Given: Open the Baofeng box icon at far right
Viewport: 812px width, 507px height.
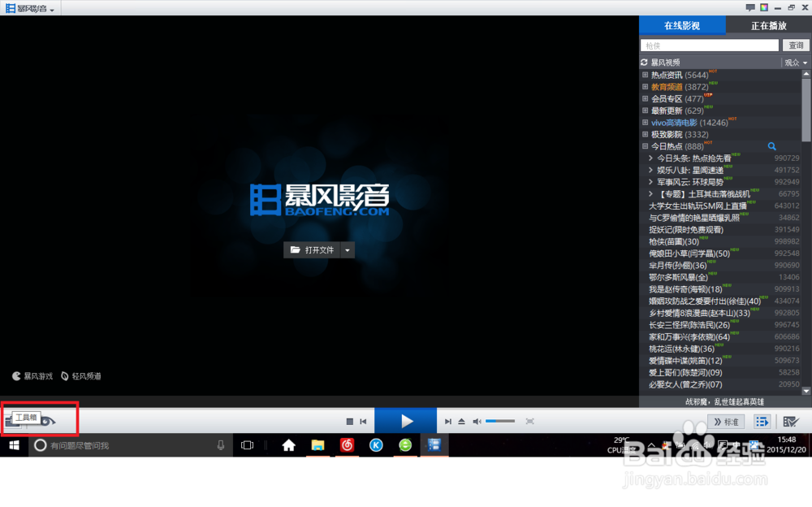Looking at the screenshot, I should (x=791, y=422).
